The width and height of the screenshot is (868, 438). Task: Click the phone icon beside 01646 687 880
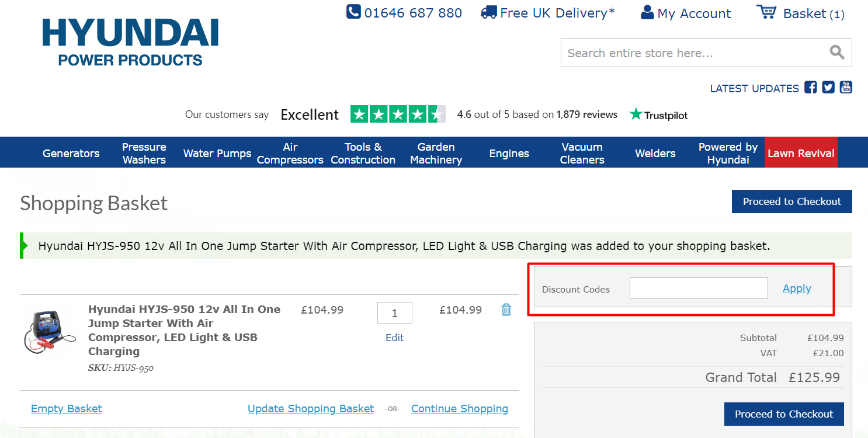click(x=353, y=12)
